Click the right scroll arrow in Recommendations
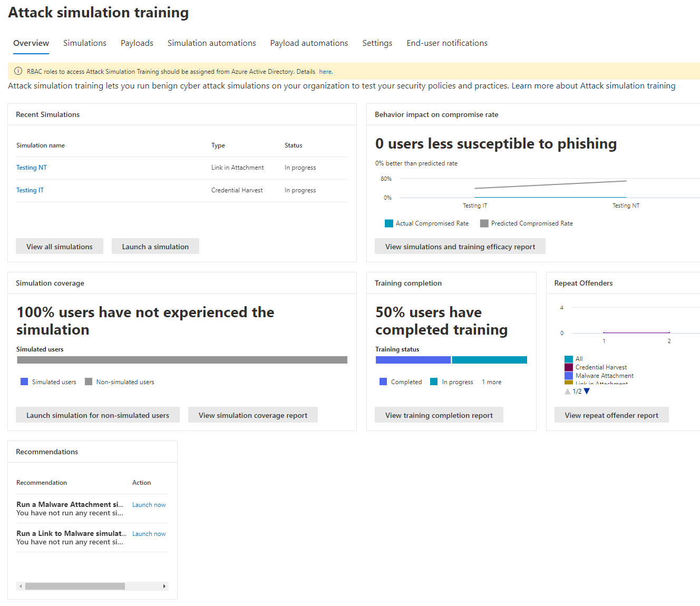700x606 pixels. click(164, 586)
